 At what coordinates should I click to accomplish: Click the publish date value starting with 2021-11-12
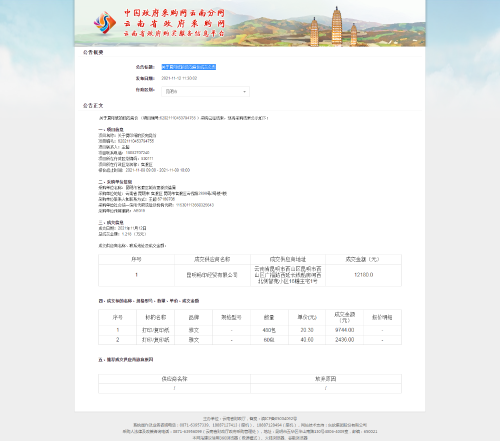[179, 78]
